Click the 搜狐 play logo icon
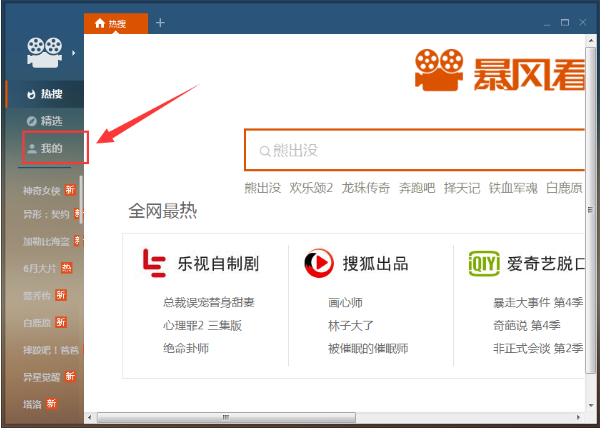 point(319,263)
